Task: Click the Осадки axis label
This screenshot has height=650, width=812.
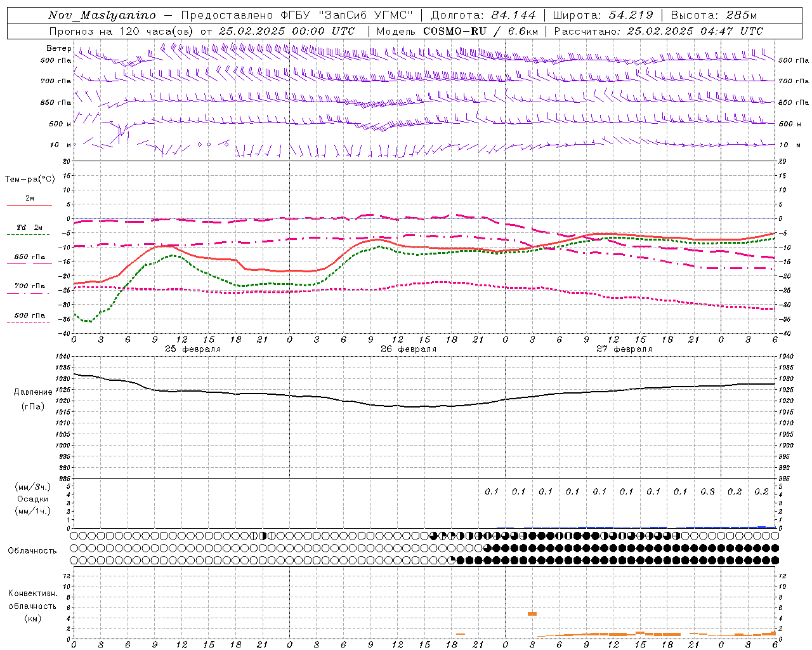Action: pos(33,499)
